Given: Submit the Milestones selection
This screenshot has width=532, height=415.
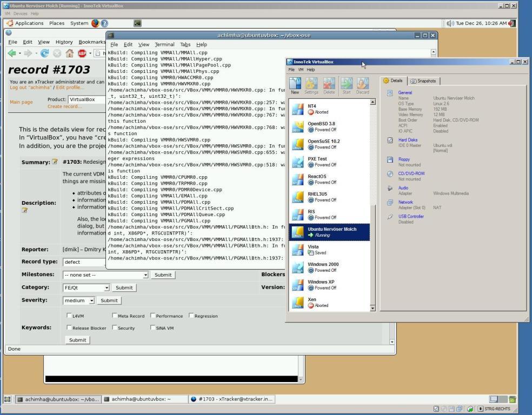Looking at the screenshot, I should [163, 275].
